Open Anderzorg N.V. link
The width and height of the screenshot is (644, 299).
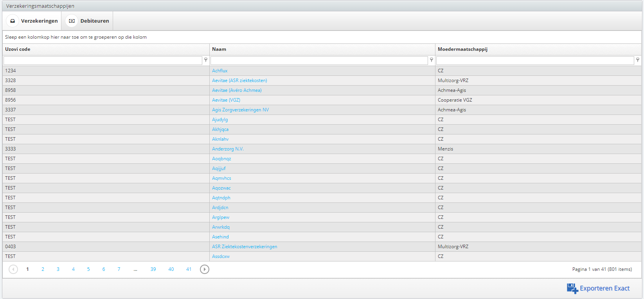(x=228, y=149)
